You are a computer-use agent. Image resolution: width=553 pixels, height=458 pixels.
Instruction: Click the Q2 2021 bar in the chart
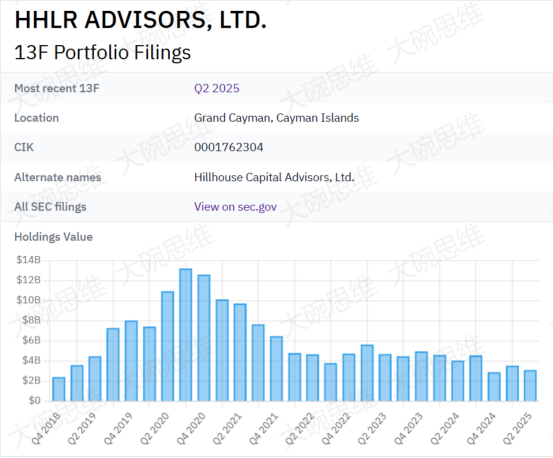240,353
